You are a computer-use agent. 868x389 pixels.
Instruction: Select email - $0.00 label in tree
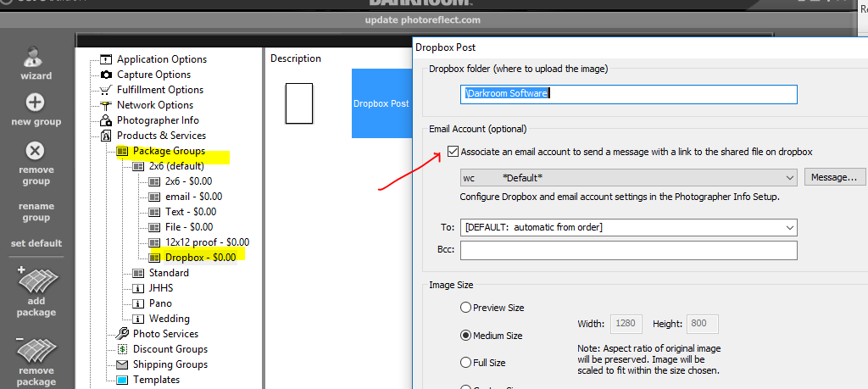coord(194,197)
